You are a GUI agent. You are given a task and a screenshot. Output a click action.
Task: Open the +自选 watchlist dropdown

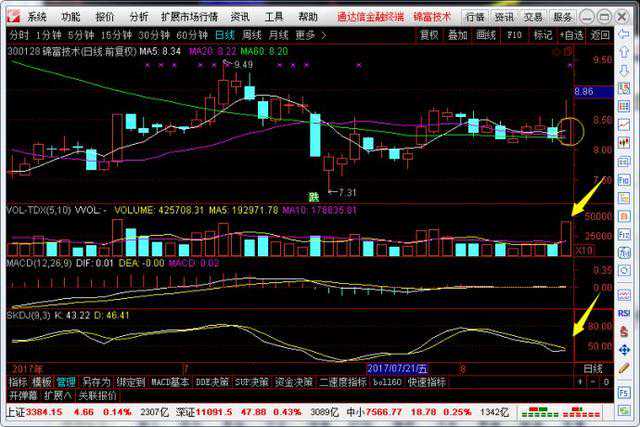coord(572,34)
